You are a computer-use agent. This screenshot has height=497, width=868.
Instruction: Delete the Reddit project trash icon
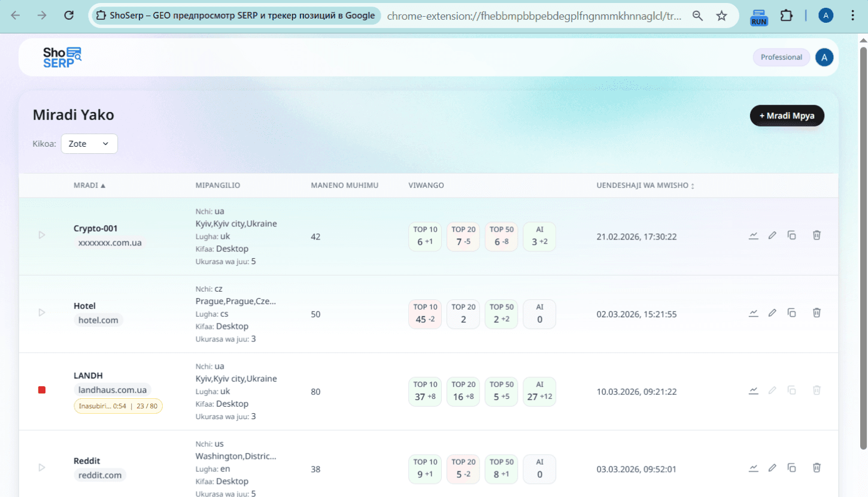pos(817,468)
